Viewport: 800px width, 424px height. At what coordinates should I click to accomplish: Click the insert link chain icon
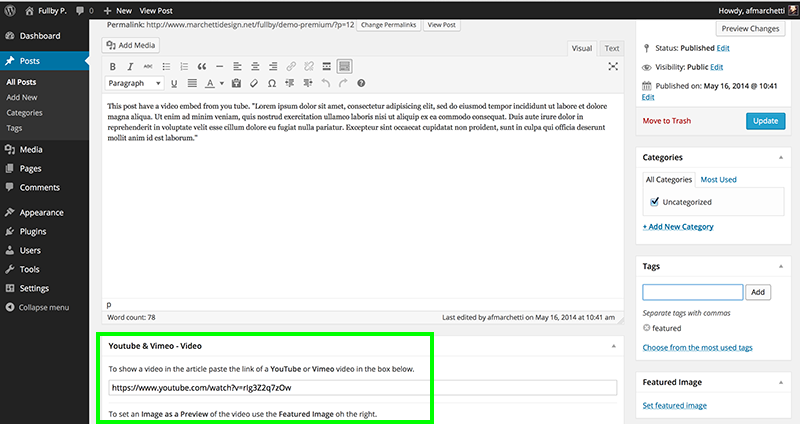[x=291, y=66]
